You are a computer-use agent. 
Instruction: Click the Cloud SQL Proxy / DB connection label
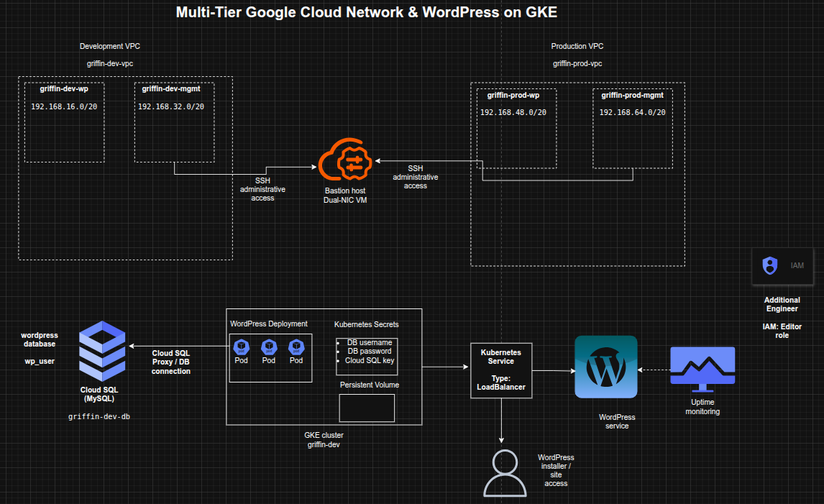coord(171,362)
